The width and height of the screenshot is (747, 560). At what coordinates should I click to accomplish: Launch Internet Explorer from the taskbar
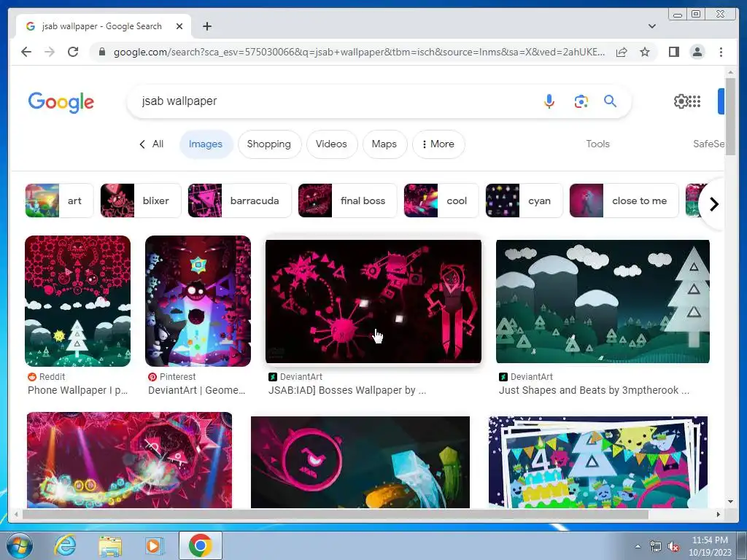tap(65, 545)
